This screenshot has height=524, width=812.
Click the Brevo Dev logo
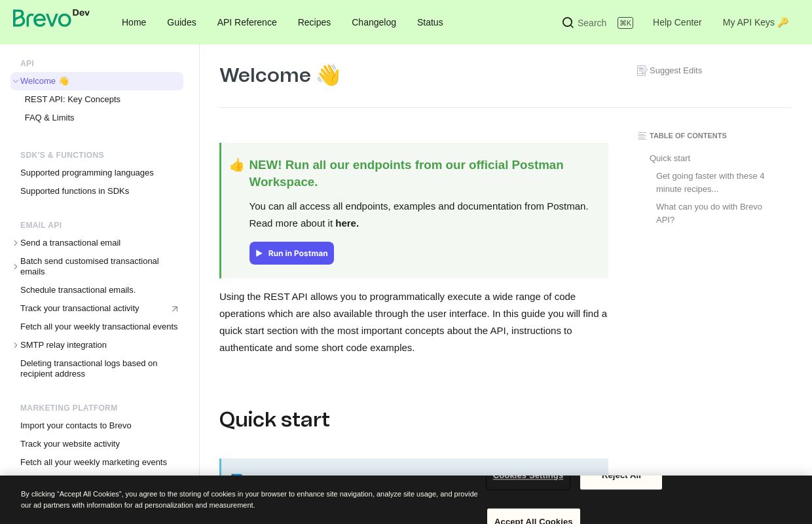click(51, 18)
